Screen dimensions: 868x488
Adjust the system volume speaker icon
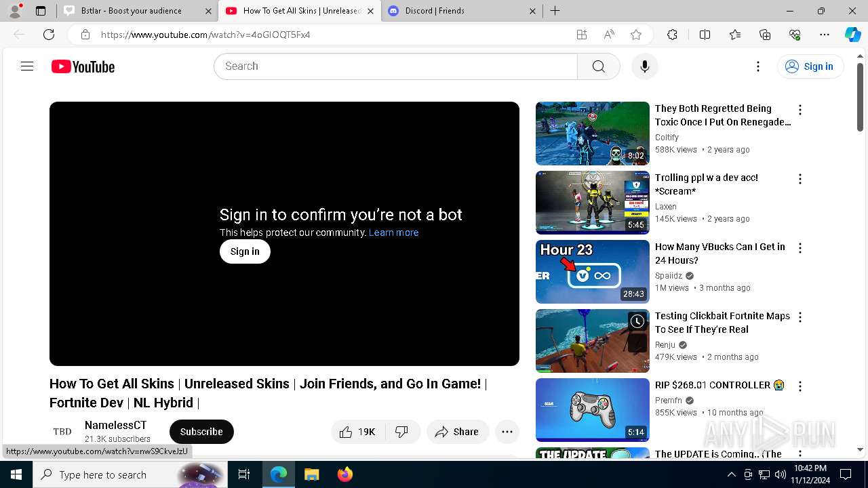(x=780, y=474)
